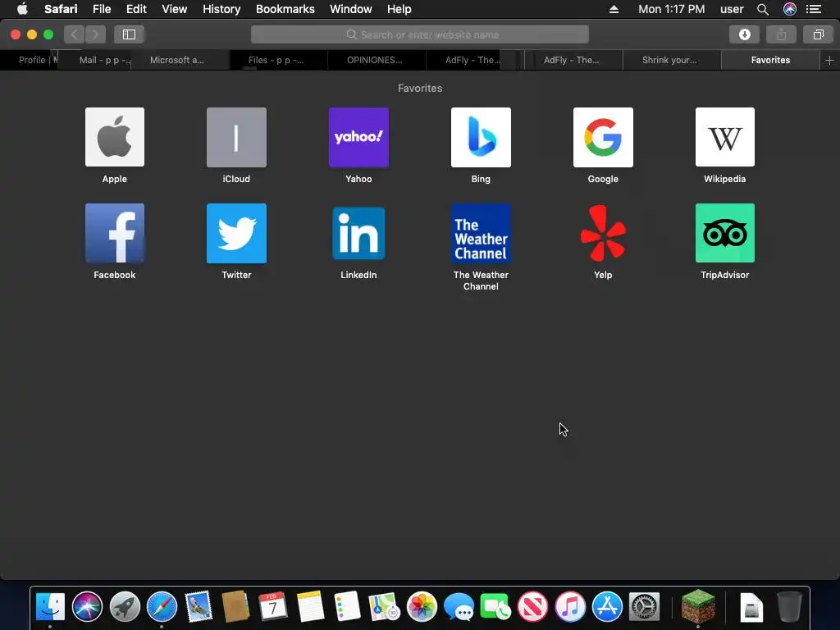
Task: Add a new tab with plus button
Action: 829,60
